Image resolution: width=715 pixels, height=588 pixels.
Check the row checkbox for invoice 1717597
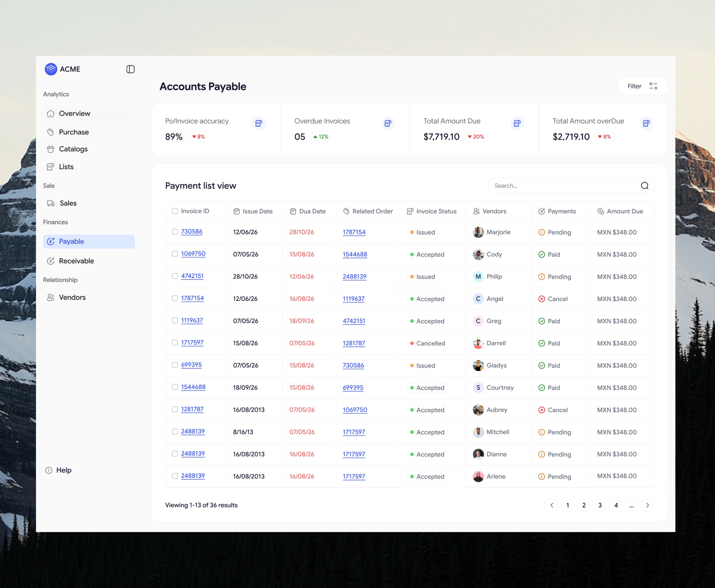(175, 343)
